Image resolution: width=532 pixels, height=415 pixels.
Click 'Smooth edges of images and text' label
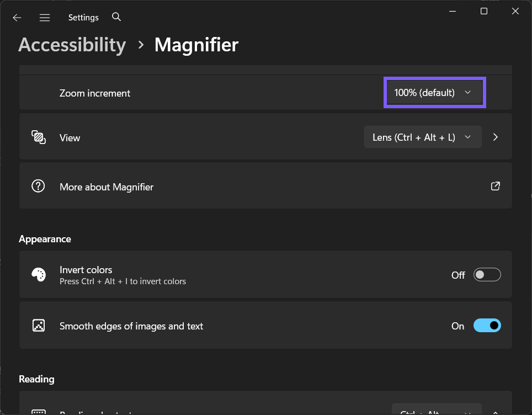(131, 326)
